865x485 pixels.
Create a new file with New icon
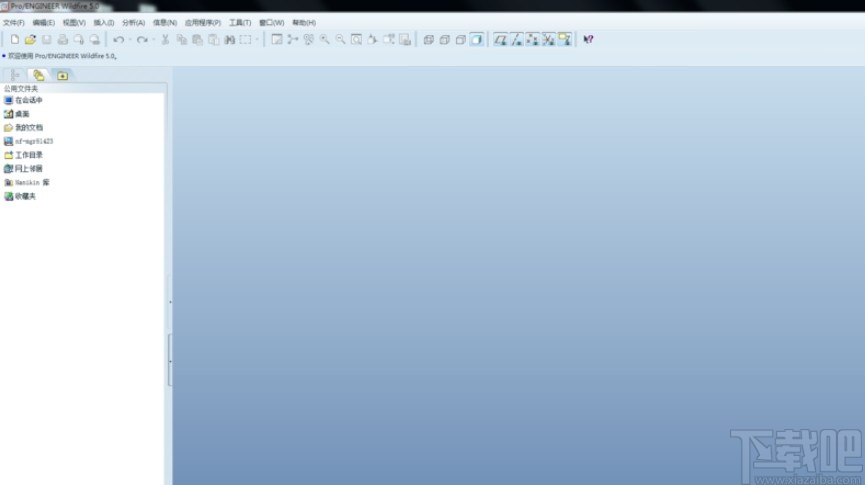pyautogui.click(x=14, y=39)
